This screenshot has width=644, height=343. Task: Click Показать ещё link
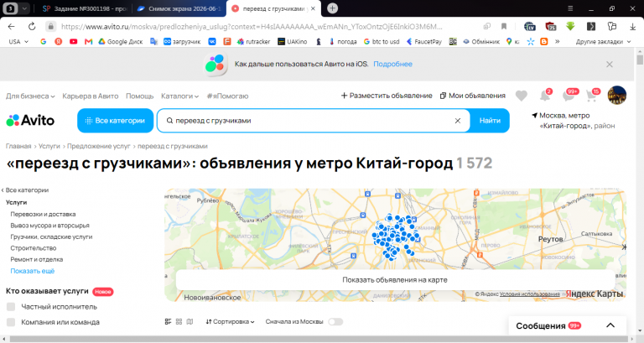click(33, 271)
